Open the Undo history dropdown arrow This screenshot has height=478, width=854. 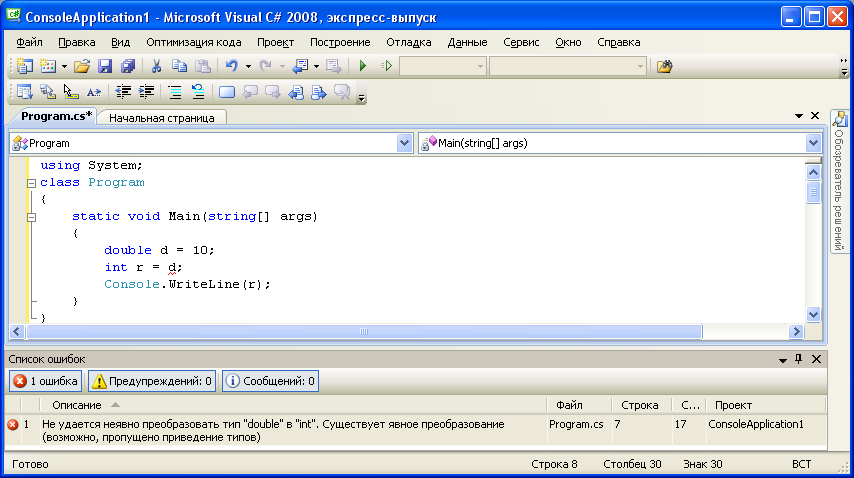(248, 66)
